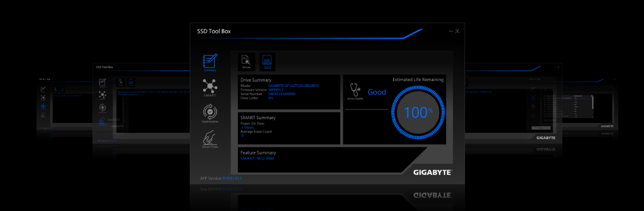Viewport: 644px width, 211px height.
Task: Open the Summary section in the front window
Action: (210, 63)
